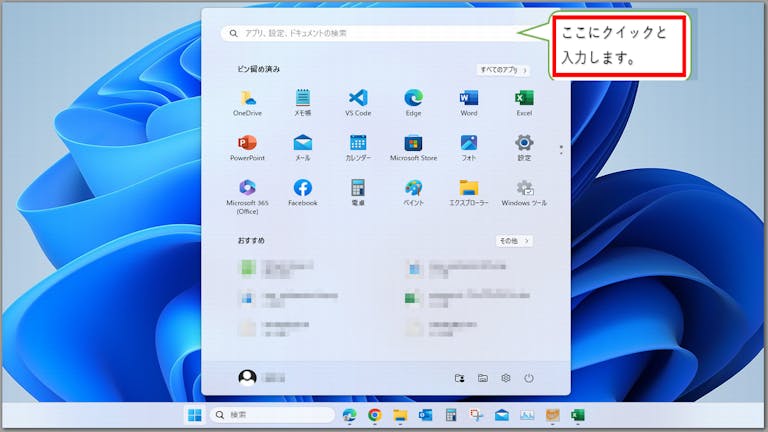Open the カレンダー (Calendar) app

(x=358, y=148)
